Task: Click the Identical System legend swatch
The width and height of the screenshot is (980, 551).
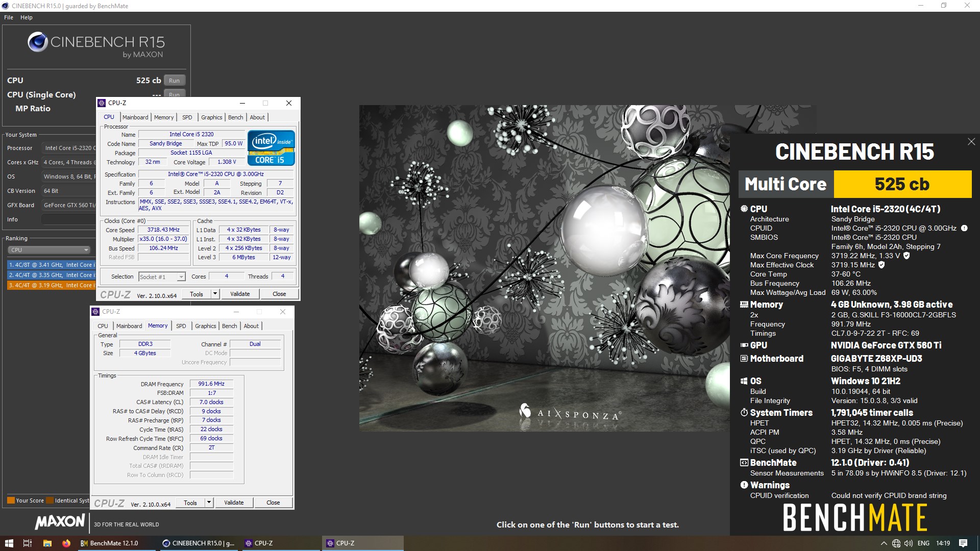Action: 50,500
